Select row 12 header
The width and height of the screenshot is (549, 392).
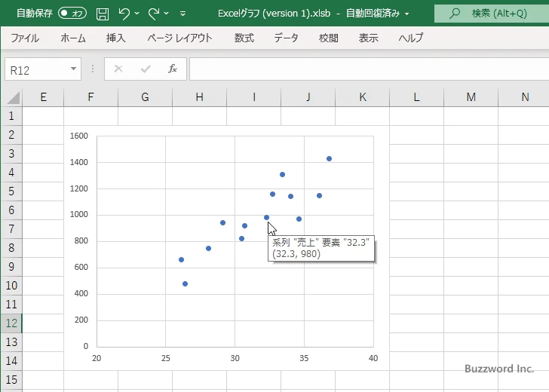pos(11,323)
